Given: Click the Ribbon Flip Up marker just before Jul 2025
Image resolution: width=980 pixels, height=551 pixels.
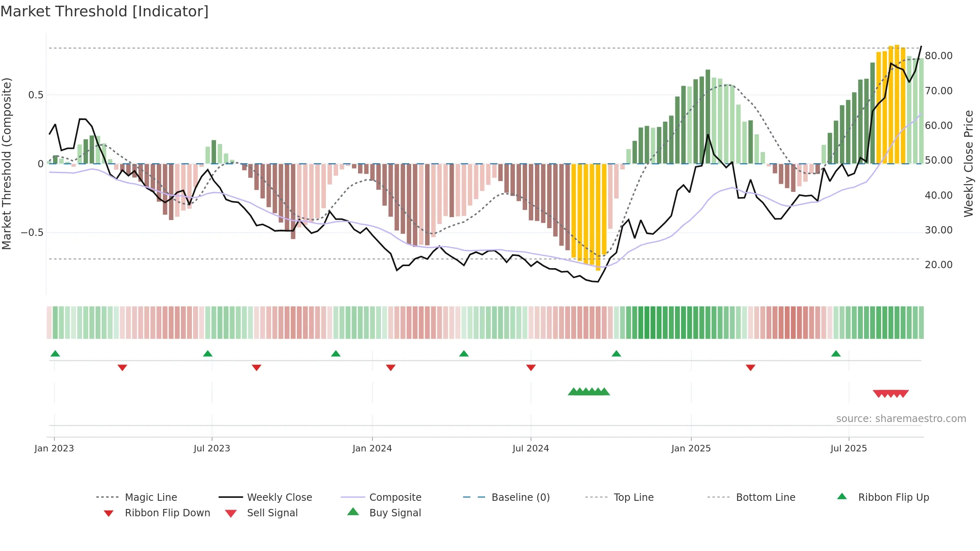Looking at the screenshot, I should click(836, 353).
